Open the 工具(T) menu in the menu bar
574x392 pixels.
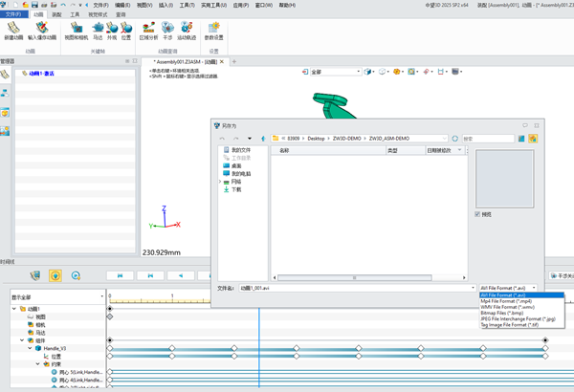coord(187,5)
